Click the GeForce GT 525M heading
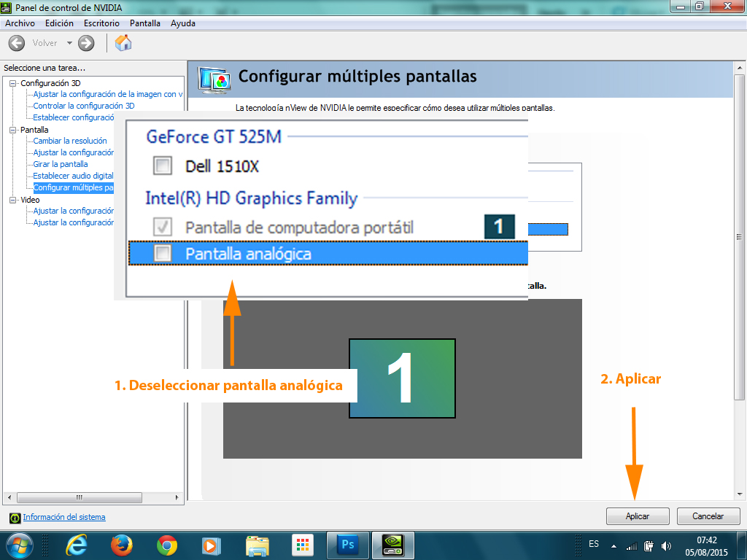 point(214,136)
